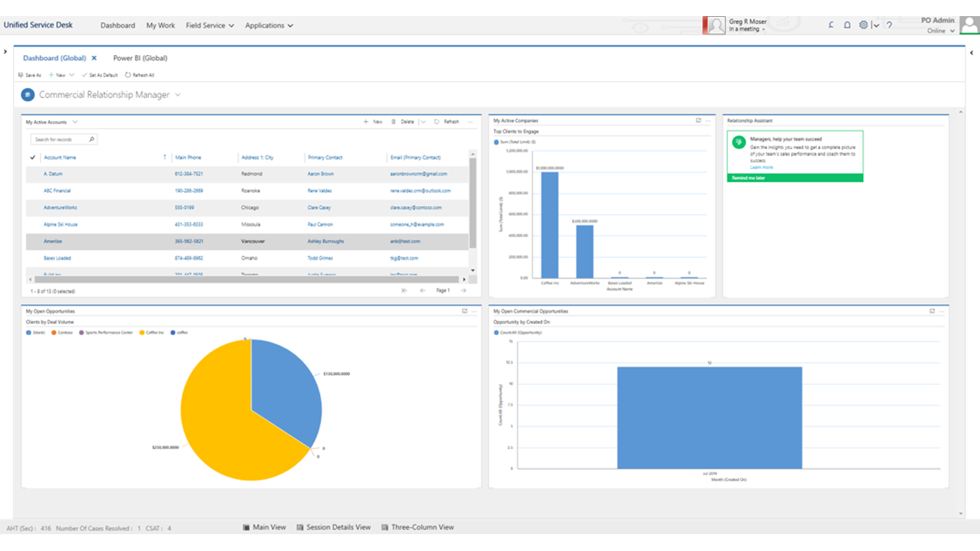Click the blue bar for Jul 2019
Screen dimensions: 980x551
pyautogui.click(x=710, y=418)
